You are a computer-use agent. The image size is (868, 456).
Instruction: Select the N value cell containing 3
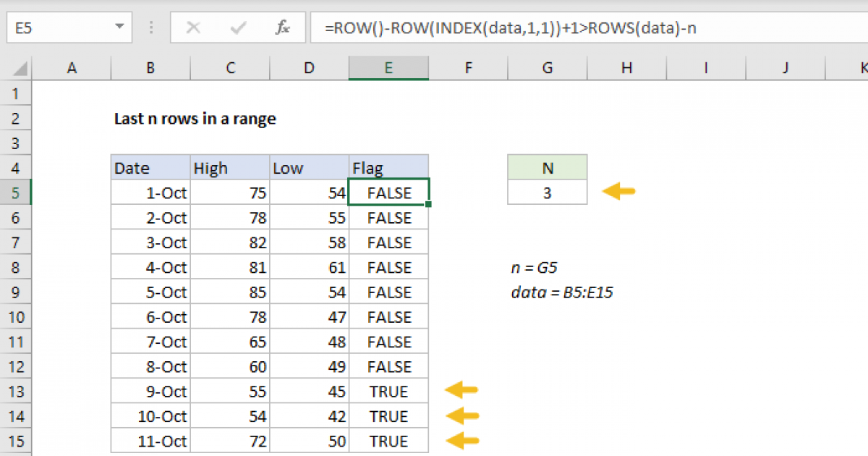pos(548,193)
